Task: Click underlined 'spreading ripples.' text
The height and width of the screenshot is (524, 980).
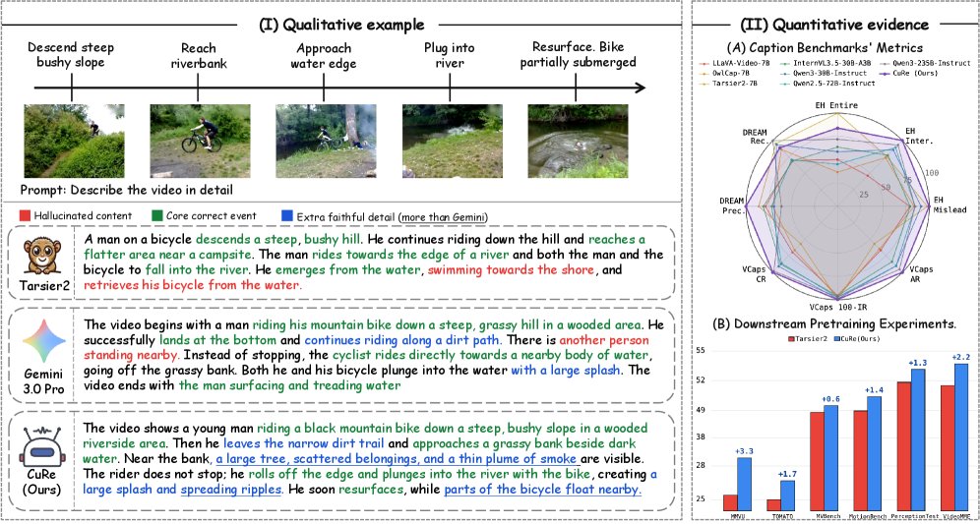Action: point(232,490)
